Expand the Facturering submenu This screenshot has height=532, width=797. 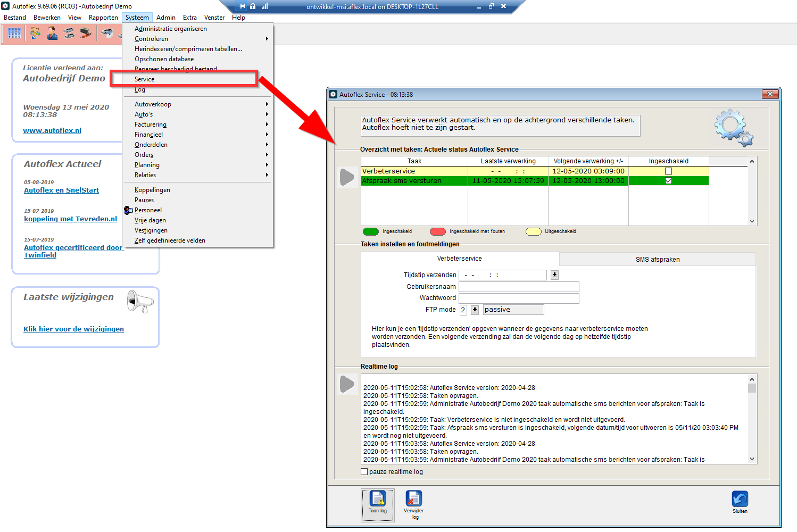click(198, 124)
